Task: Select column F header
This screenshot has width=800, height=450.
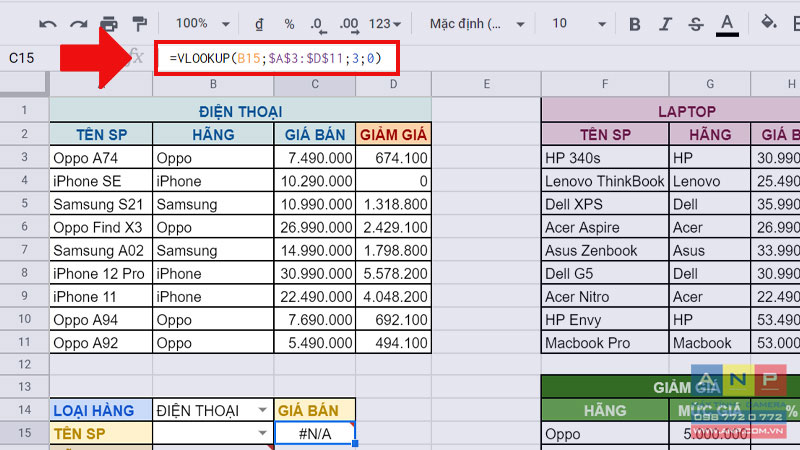Action: point(605,84)
